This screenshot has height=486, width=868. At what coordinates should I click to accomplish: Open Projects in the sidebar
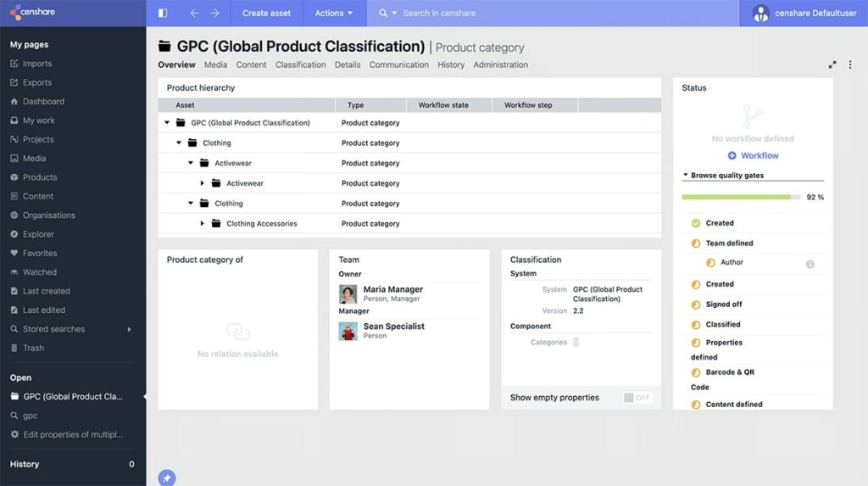38,139
